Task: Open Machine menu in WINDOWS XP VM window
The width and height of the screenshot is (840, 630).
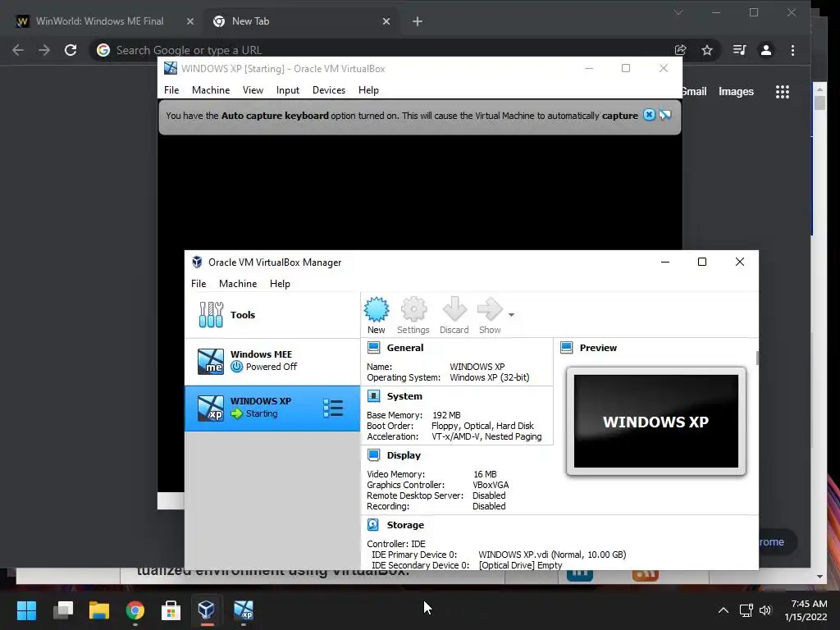Action: point(211,90)
